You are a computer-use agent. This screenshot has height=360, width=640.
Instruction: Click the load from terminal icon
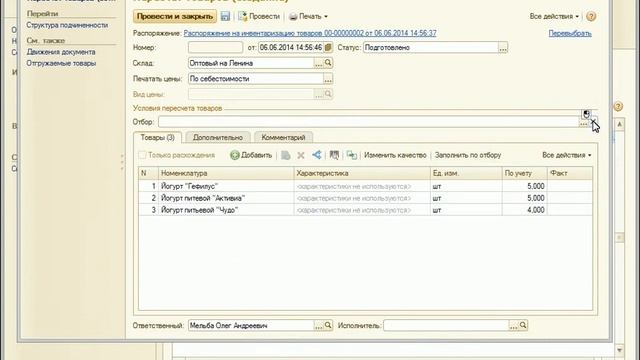point(351,155)
